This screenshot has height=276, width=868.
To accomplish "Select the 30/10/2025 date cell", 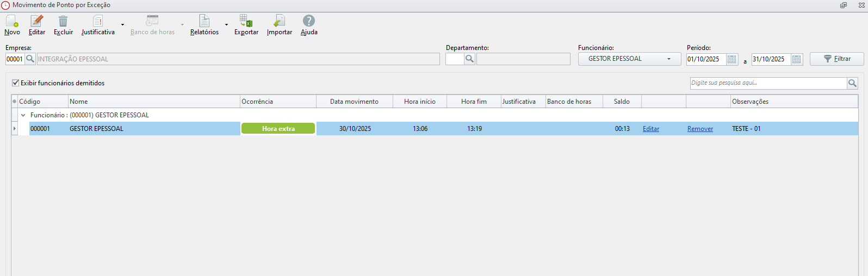I will pyautogui.click(x=355, y=129).
